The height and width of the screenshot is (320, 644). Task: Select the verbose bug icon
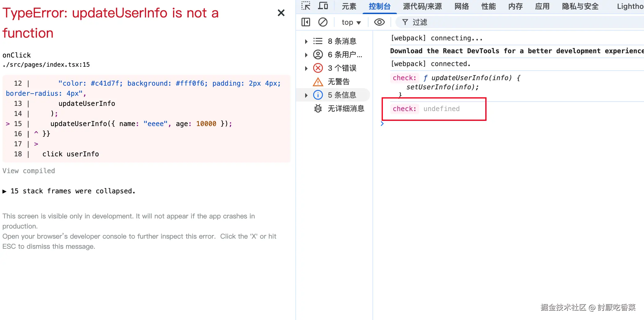[318, 108]
